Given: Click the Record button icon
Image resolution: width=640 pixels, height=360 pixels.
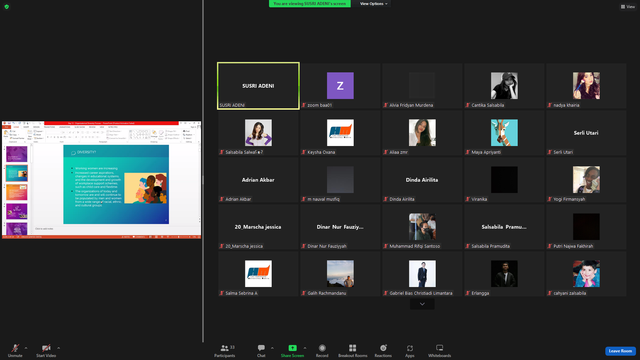Looking at the screenshot, I should click(x=322, y=348).
